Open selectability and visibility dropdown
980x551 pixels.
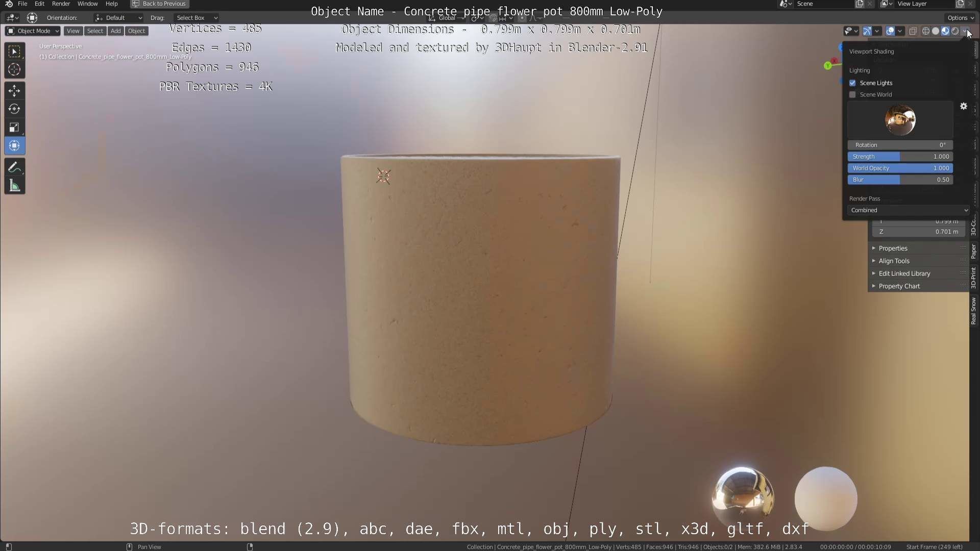[x=851, y=31]
